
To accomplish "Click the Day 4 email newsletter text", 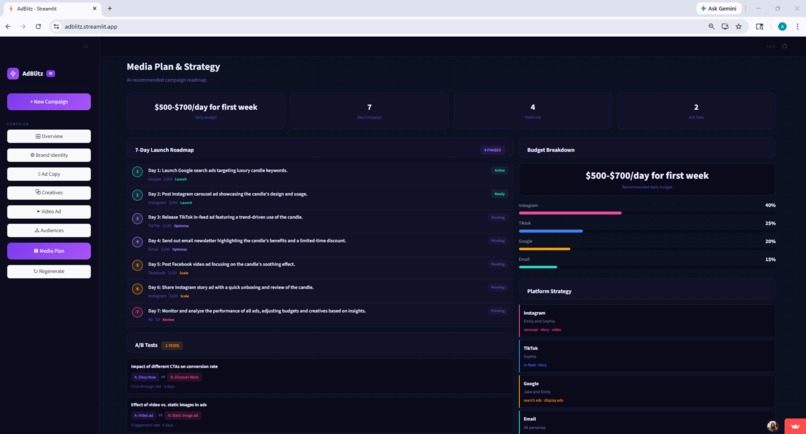I will coord(247,241).
